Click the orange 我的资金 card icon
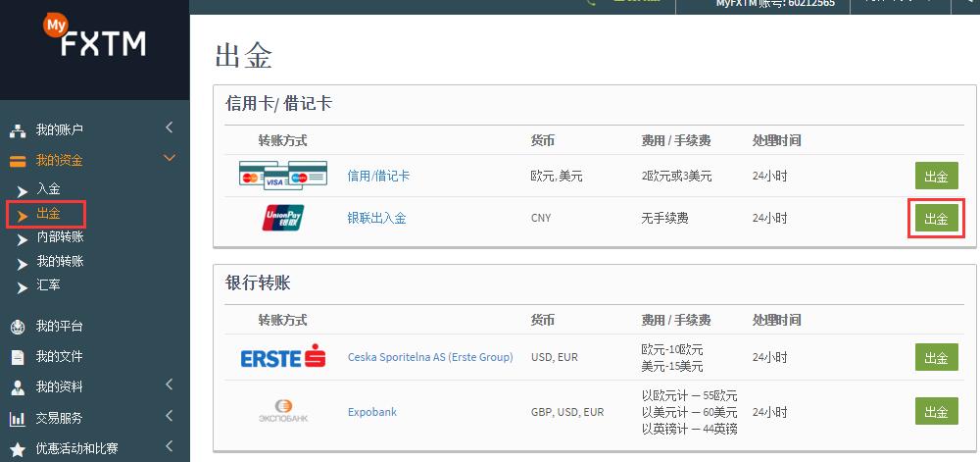Screen dimensions: 980x462 [x=17, y=161]
